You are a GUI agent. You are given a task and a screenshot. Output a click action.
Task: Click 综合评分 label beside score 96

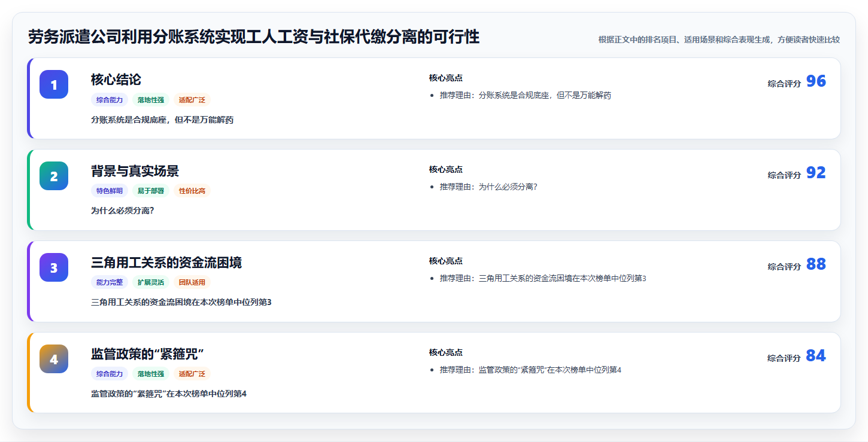point(784,84)
